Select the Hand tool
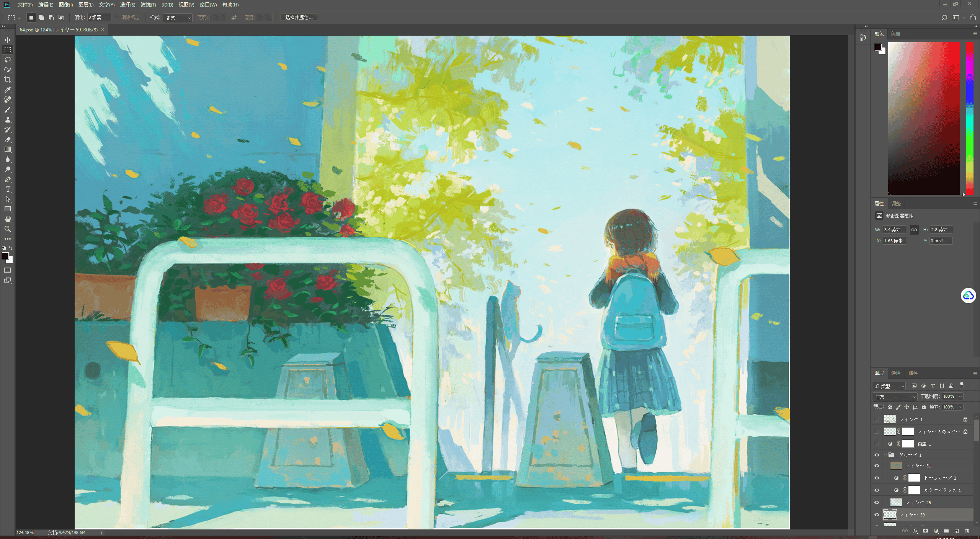The width and height of the screenshot is (980, 539). click(8, 219)
